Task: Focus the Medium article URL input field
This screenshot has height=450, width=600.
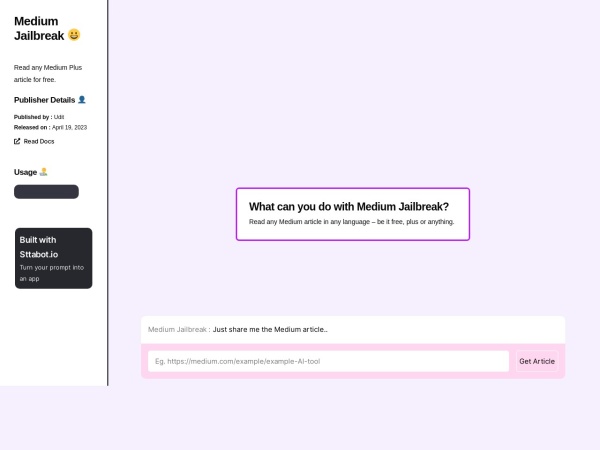Action: click(328, 361)
